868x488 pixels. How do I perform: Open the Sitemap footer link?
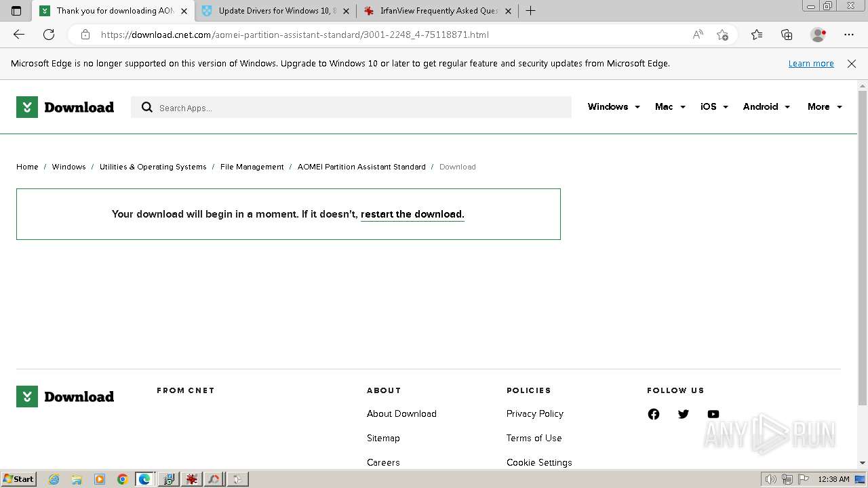pos(383,438)
